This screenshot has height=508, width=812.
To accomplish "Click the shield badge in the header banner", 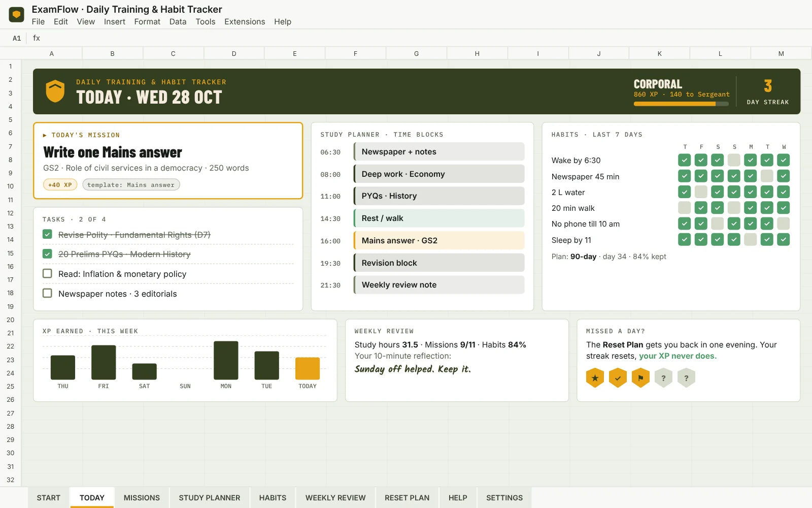I will click(x=55, y=91).
